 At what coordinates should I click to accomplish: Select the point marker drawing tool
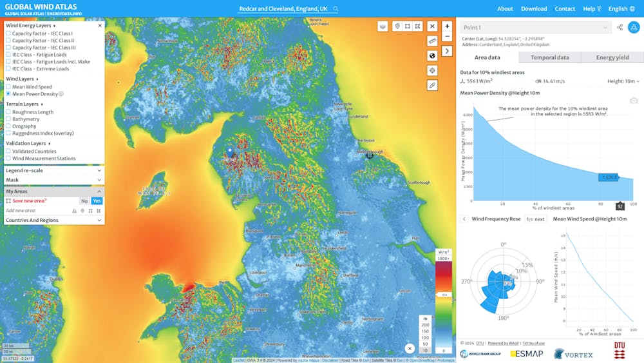[x=397, y=26]
